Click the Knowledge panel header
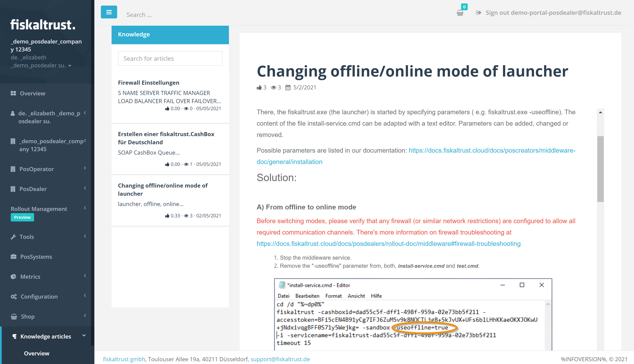Image resolution: width=634 pixels, height=364 pixels. point(170,35)
